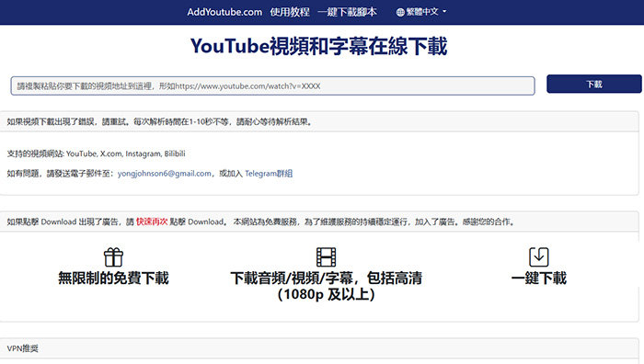Click the film strip icon
This screenshot has width=644, height=364.
326,257
